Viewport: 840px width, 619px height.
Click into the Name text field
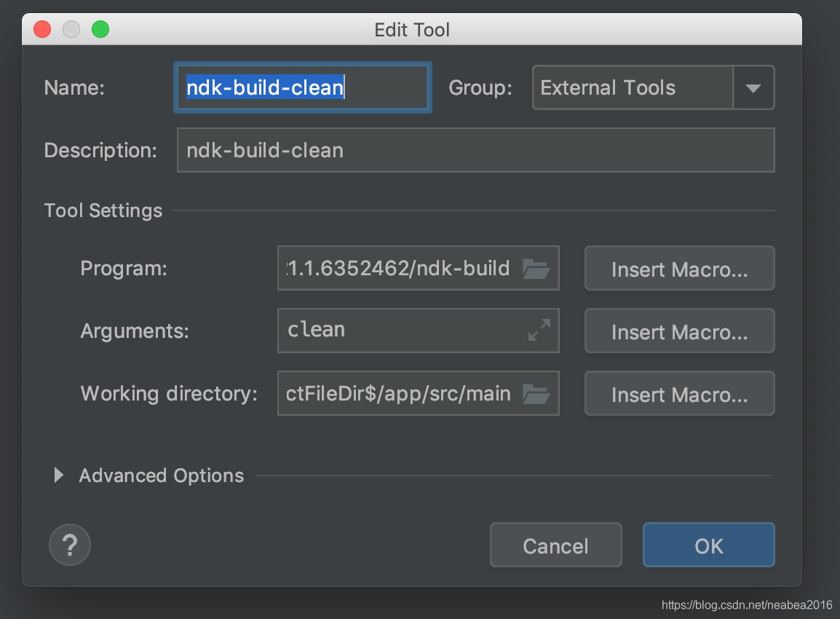tap(302, 88)
